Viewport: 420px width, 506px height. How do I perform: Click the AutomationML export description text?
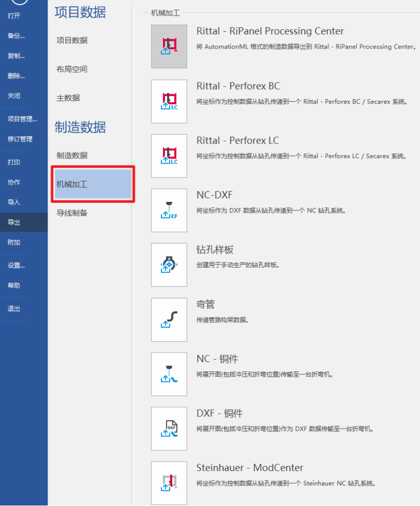pyautogui.click(x=306, y=47)
